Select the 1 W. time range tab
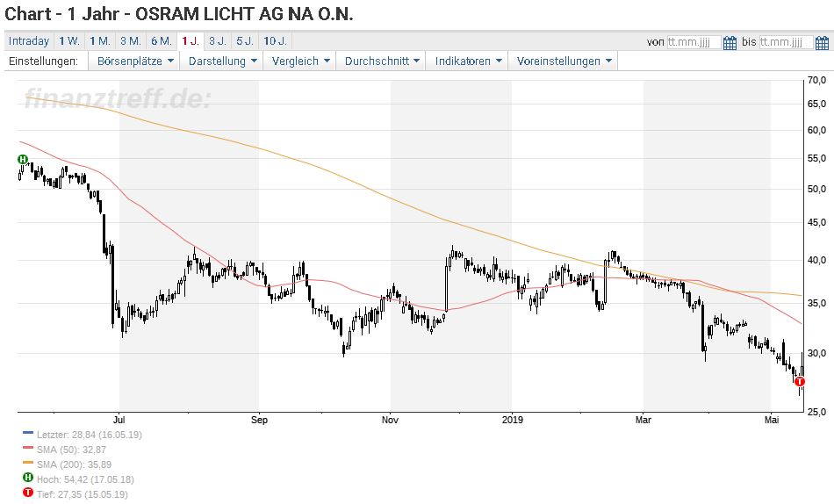Viewport: 834px width, 504px height. click(x=69, y=41)
